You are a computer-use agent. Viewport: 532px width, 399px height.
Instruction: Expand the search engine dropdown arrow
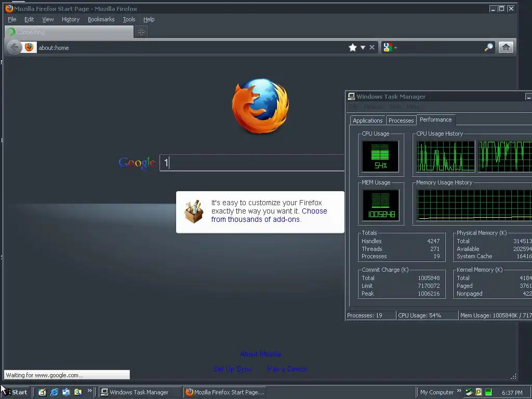395,48
